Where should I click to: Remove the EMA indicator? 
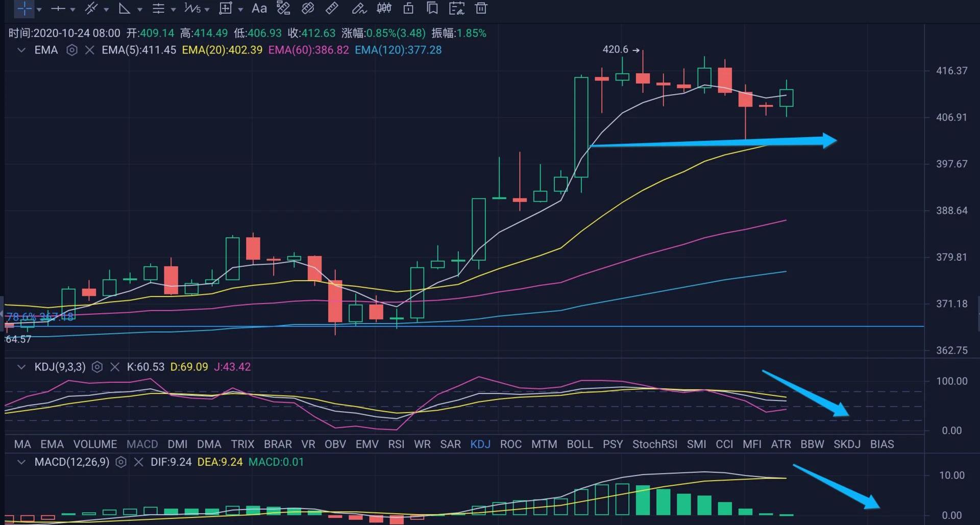tap(90, 50)
